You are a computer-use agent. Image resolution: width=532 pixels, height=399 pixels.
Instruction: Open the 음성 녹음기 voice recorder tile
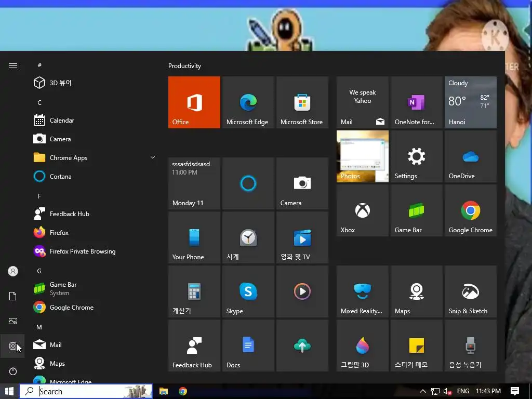(x=471, y=345)
